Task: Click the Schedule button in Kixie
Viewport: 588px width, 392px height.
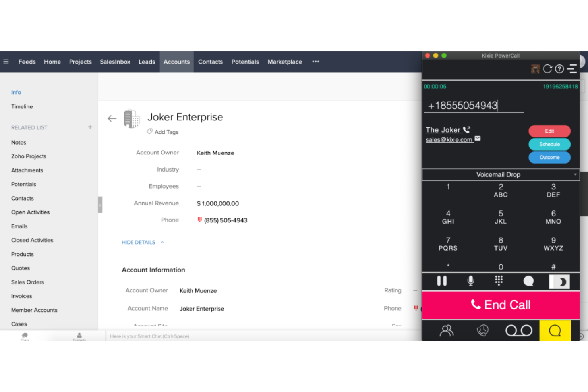Action: click(x=549, y=144)
